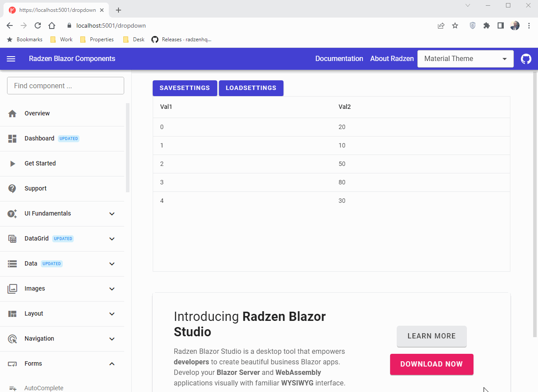Expand the Navigation section chevron
The height and width of the screenshot is (392, 538).
[x=112, y=339]
